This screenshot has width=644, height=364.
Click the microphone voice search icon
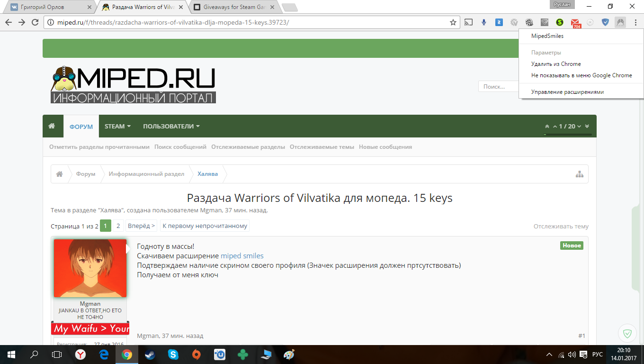coord(484,22)
